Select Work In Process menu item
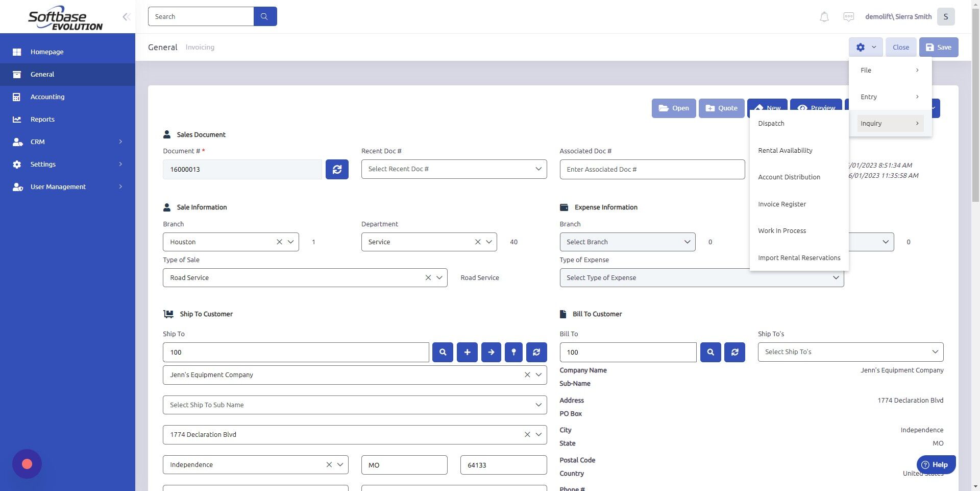980x491 pixels. click(799, 230)
